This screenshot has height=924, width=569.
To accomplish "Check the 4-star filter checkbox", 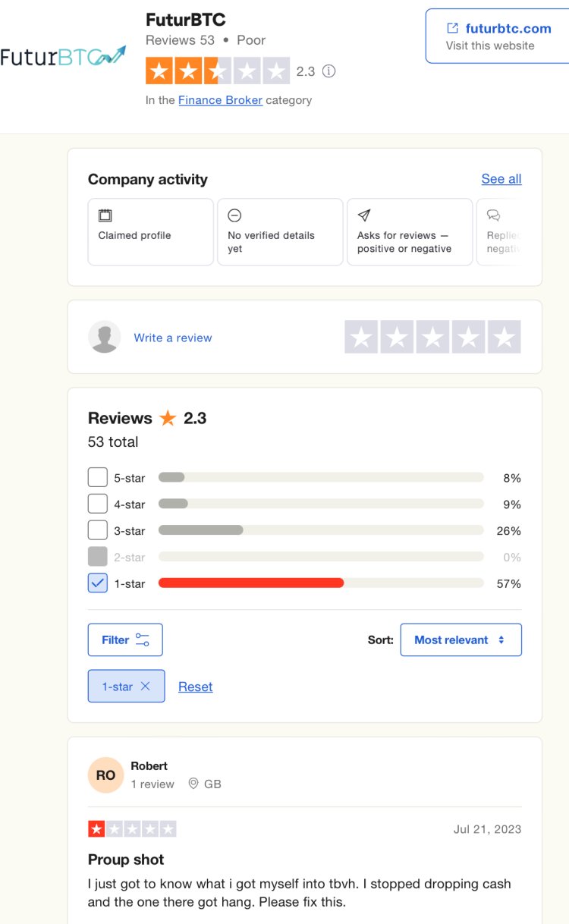I will pos(98,504).
